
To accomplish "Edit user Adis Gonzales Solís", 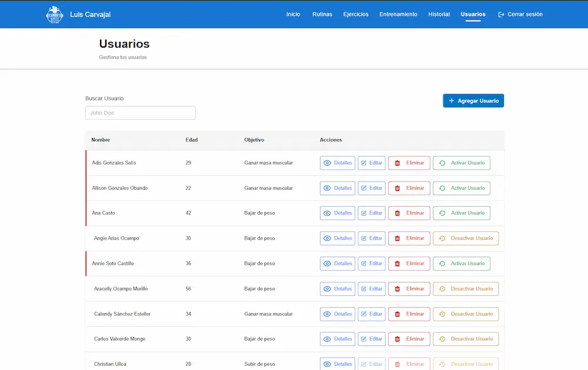I will coord(371,163).
